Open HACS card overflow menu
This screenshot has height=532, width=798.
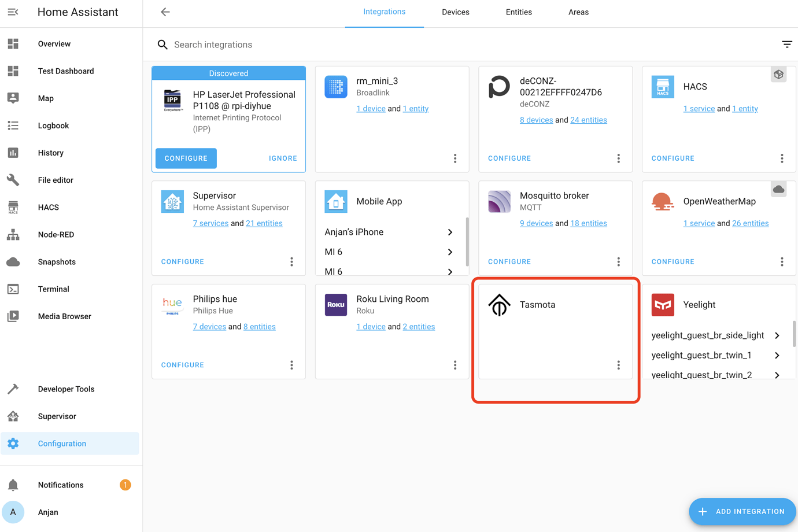[782, 158]
